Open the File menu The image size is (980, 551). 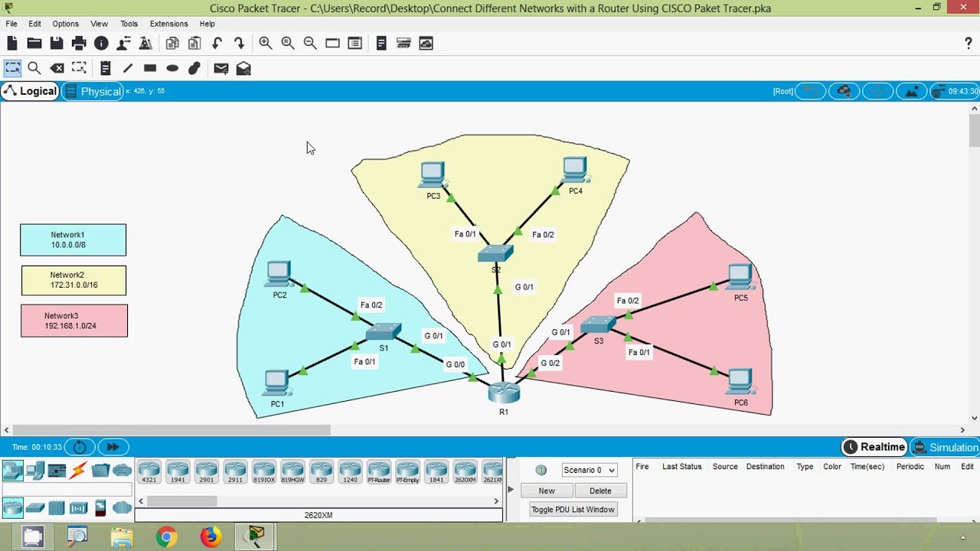point(11,24)
